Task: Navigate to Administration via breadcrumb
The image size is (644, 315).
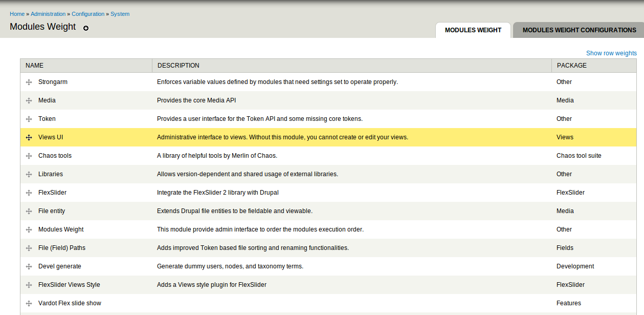Action: [x=48, y=14]
